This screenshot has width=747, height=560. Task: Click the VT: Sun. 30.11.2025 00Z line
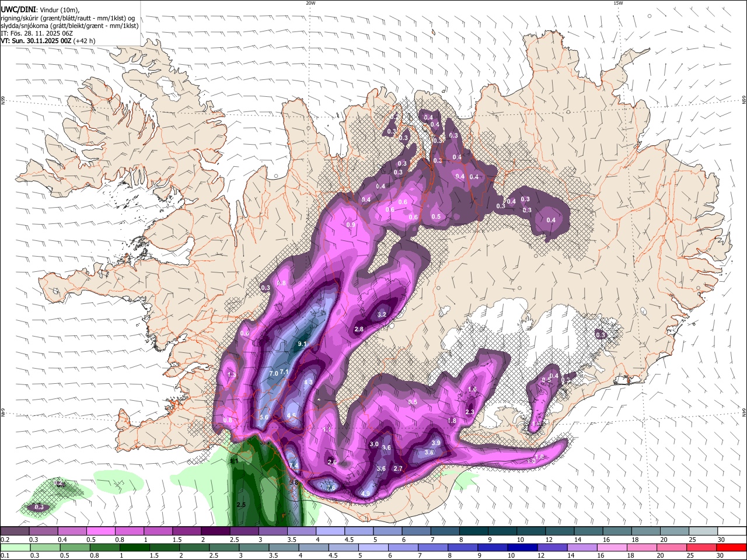pyautogui.click(x=48, y=41)
